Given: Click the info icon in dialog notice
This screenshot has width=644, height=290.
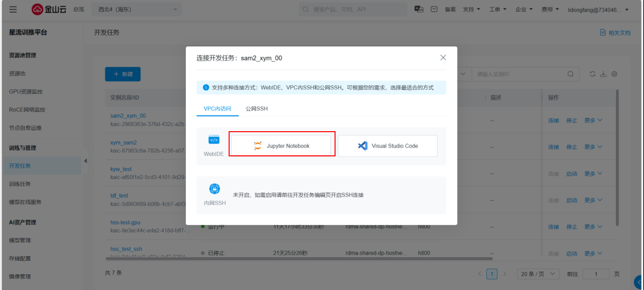Looking at the screenshot, I should (205, 87).
